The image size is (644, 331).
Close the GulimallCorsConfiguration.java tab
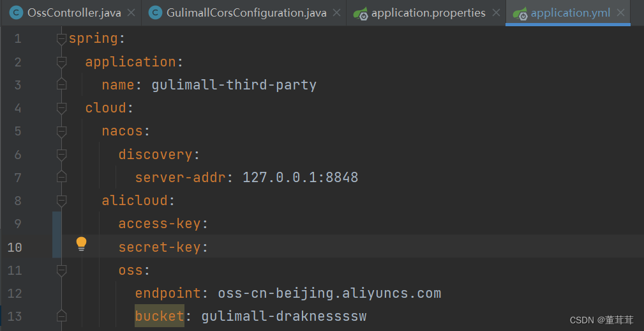(x=338, y=13)
